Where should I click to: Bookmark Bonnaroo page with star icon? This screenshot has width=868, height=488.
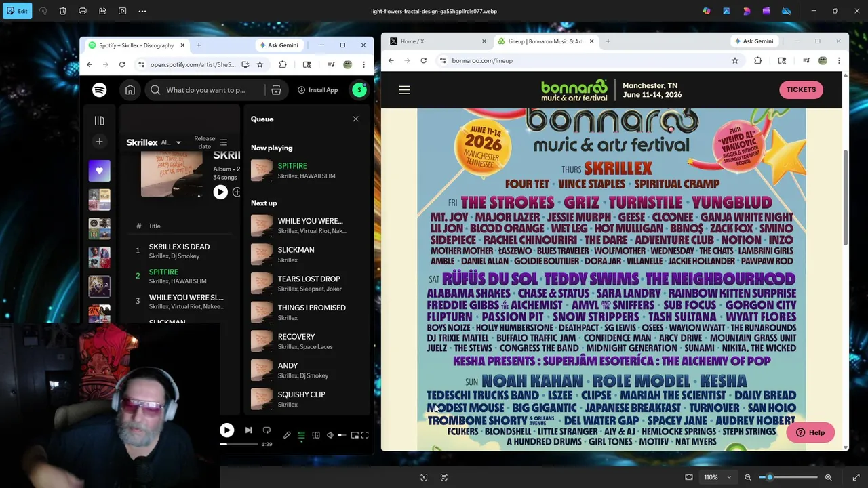click(x=734, y=60)
